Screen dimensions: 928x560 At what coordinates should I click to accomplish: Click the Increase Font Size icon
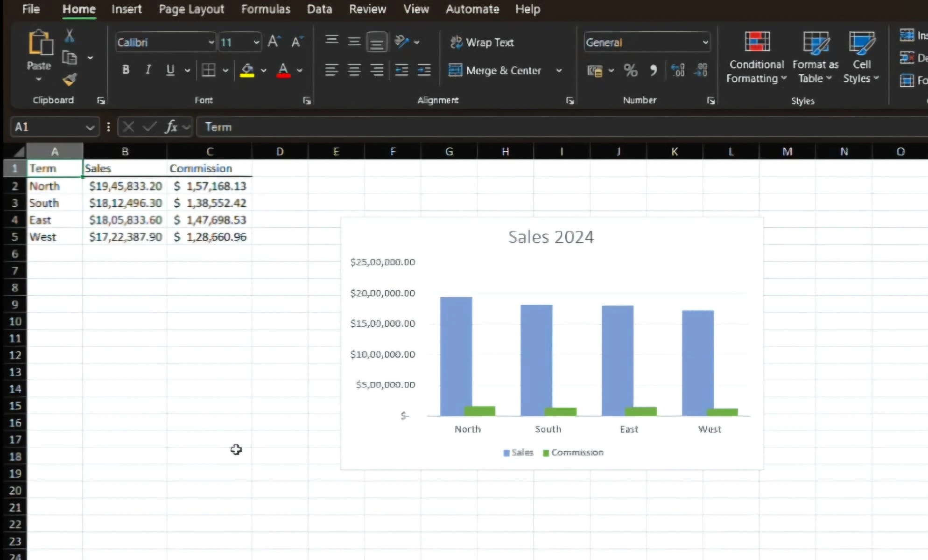point(274,42)
